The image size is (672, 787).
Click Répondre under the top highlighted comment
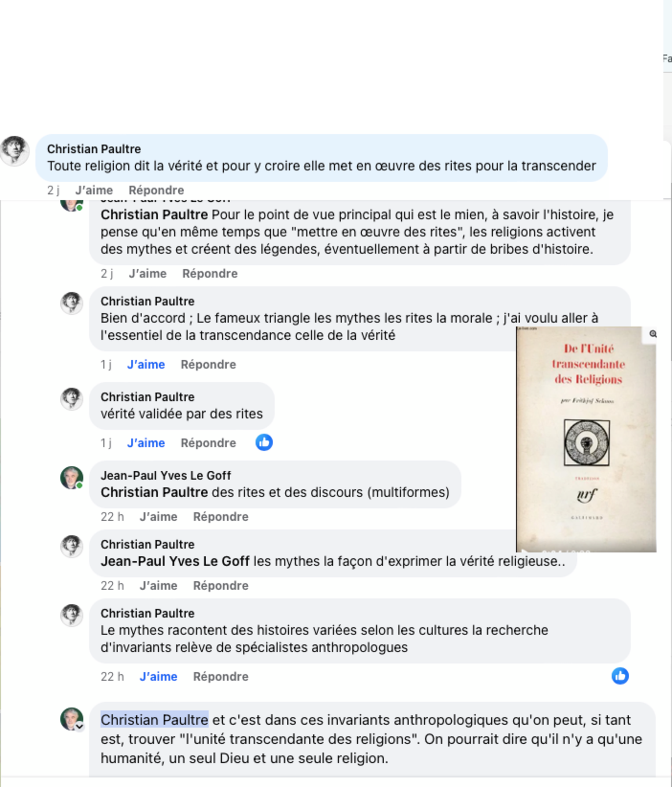(156, 190)
